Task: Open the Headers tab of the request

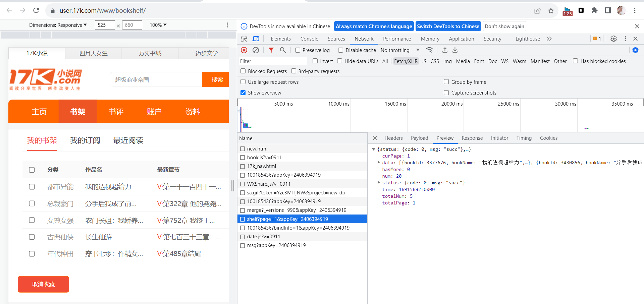Action: coord(393,138)
